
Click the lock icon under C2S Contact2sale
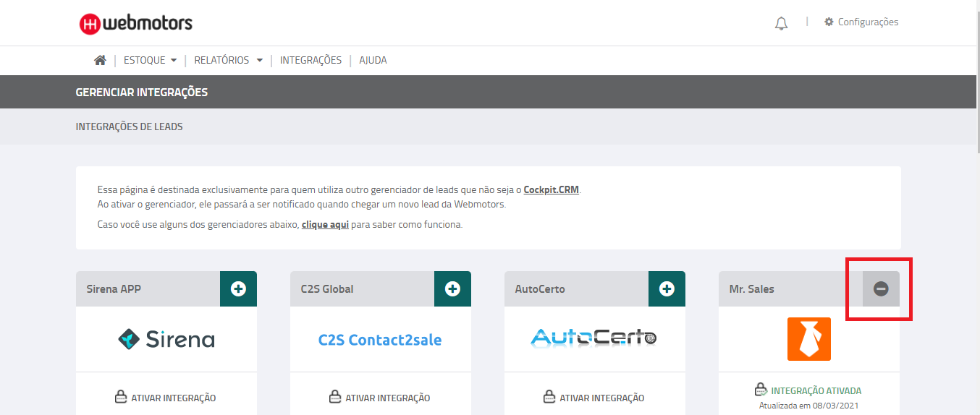click(x=335, y=396)
